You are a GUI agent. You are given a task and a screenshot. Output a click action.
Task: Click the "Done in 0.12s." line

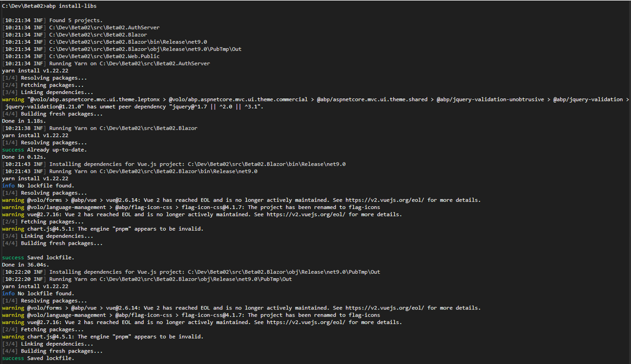24,157
